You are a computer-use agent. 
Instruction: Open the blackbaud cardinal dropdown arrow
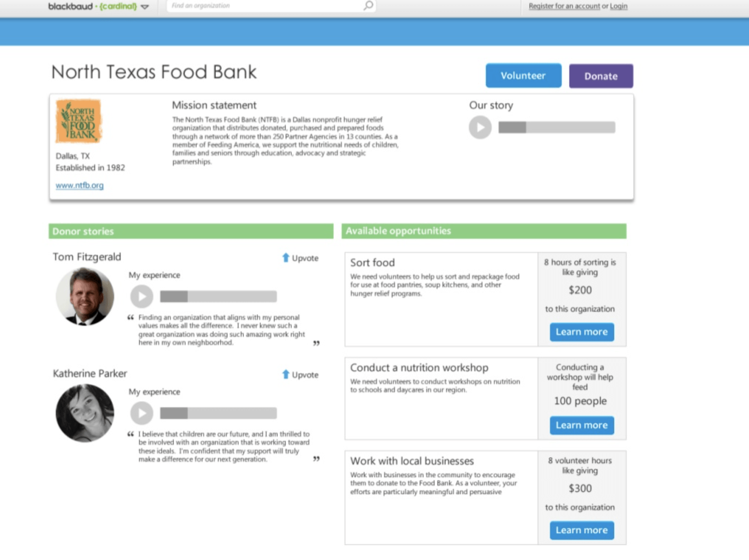[x=145, y=7]
